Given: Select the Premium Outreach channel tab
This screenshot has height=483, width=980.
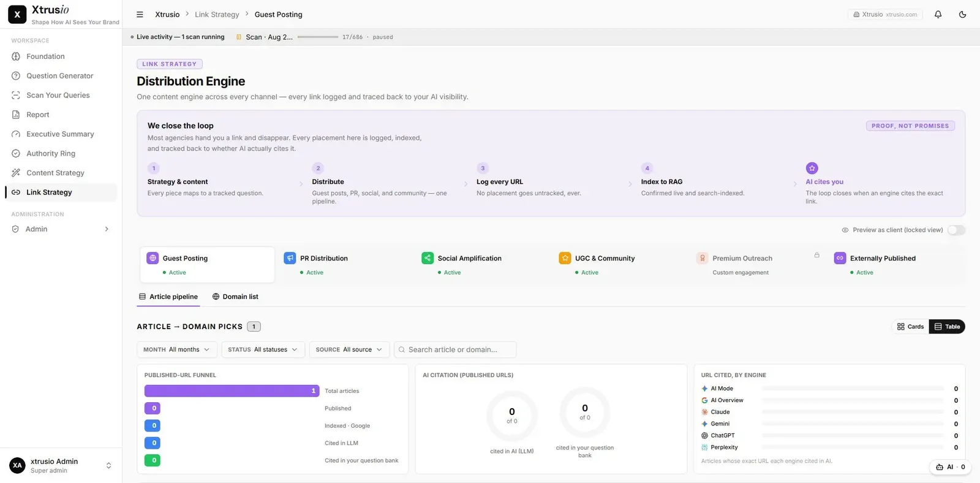Looking at the screenshot, I should (x=757, y=265).
